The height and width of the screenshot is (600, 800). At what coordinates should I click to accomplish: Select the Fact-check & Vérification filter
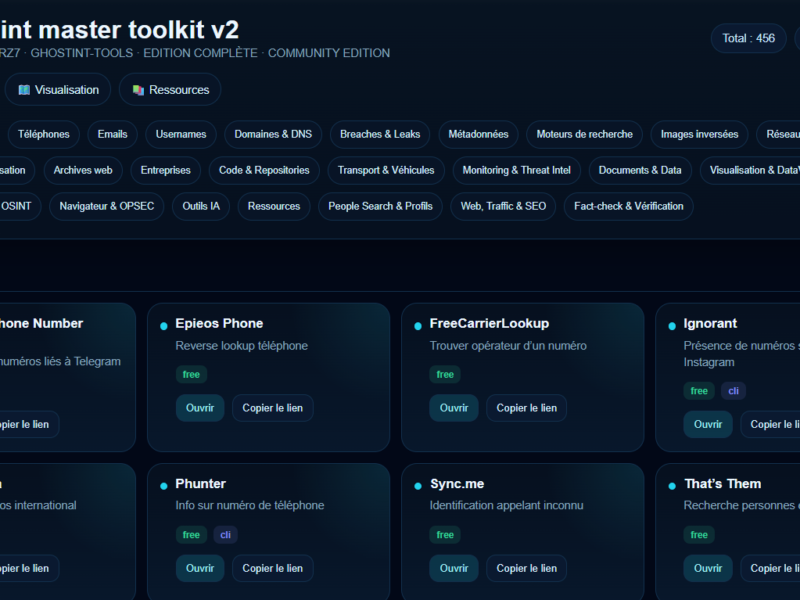coord(628,206)
